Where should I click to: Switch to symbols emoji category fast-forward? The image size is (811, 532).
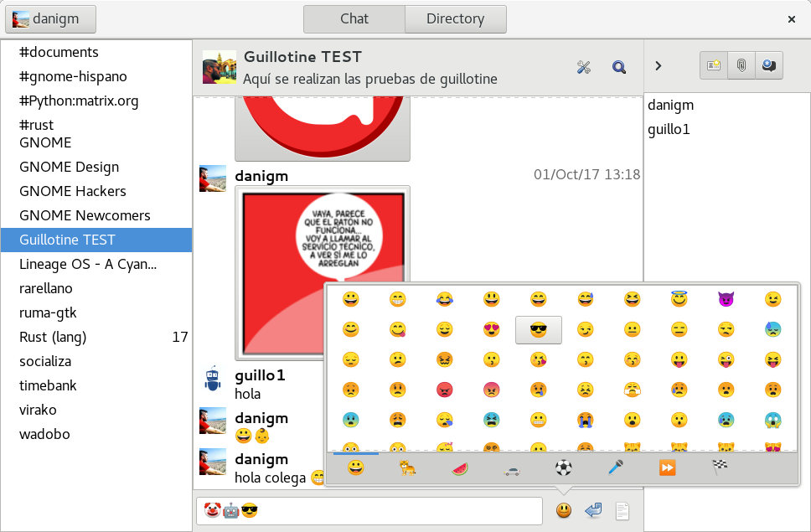tap(667, 467)
